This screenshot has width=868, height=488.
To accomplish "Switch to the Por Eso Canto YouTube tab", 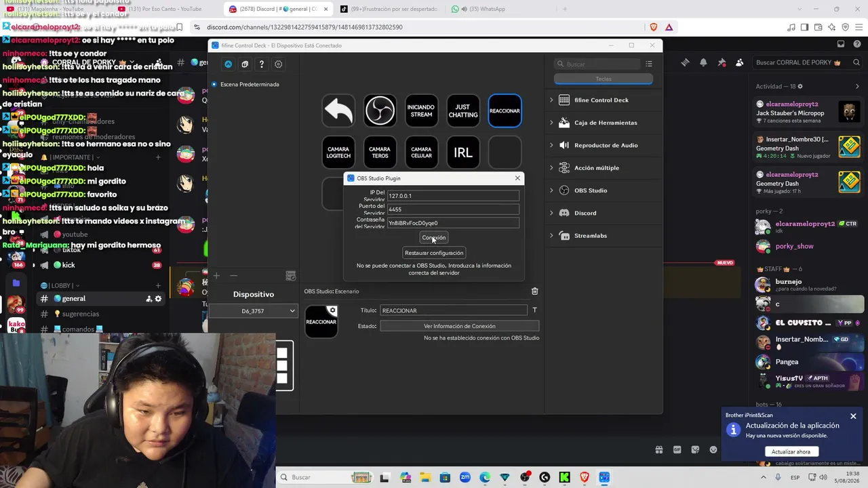I will 163,9.
